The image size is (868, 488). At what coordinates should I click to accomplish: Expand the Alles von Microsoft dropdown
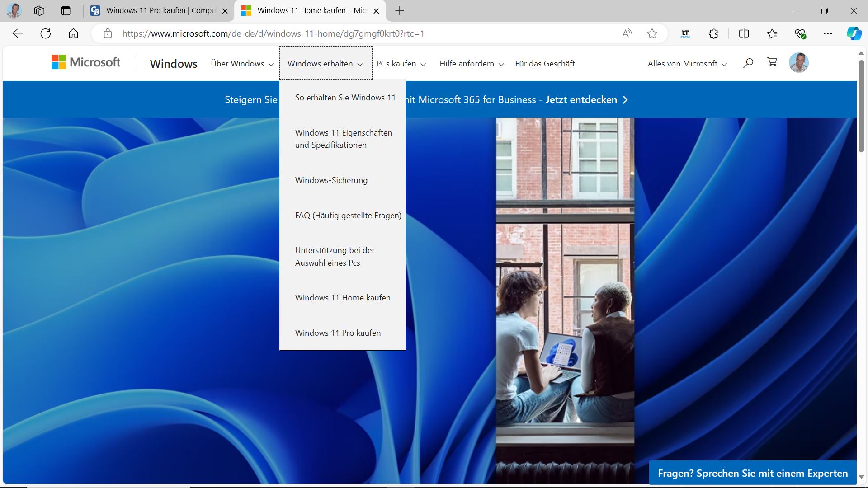pyautogui.click(x=687, y=64)
